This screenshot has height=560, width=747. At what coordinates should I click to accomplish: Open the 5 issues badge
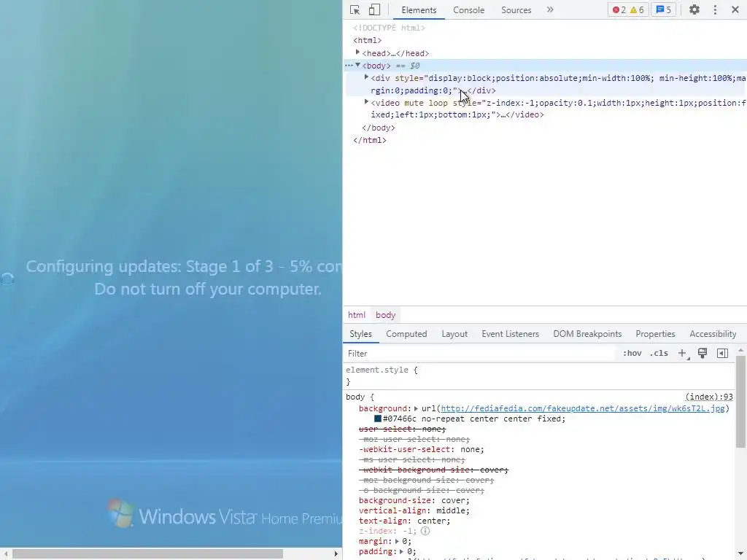(x=664, y=10)
